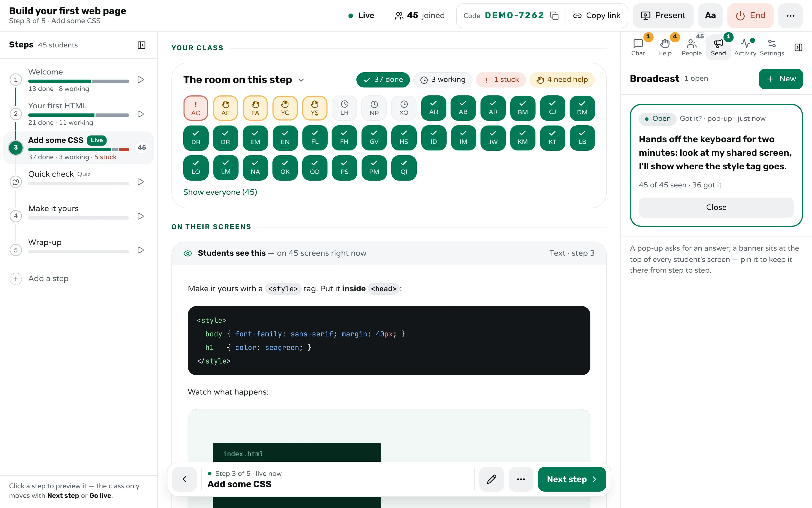Image resolution: width=812 pixels, height=508 pixels.
Task: Open the Settings tab
Action: pyautogui.click(x=772, y=47)
